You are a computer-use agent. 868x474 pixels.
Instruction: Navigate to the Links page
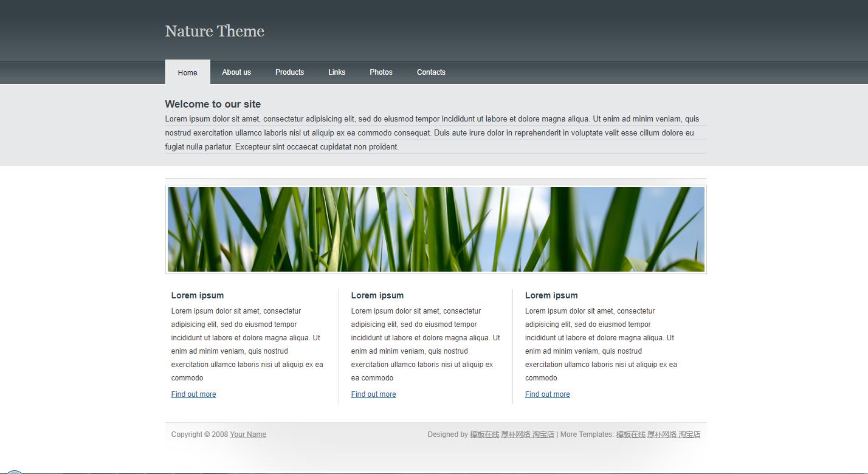(x=337, y=72)
